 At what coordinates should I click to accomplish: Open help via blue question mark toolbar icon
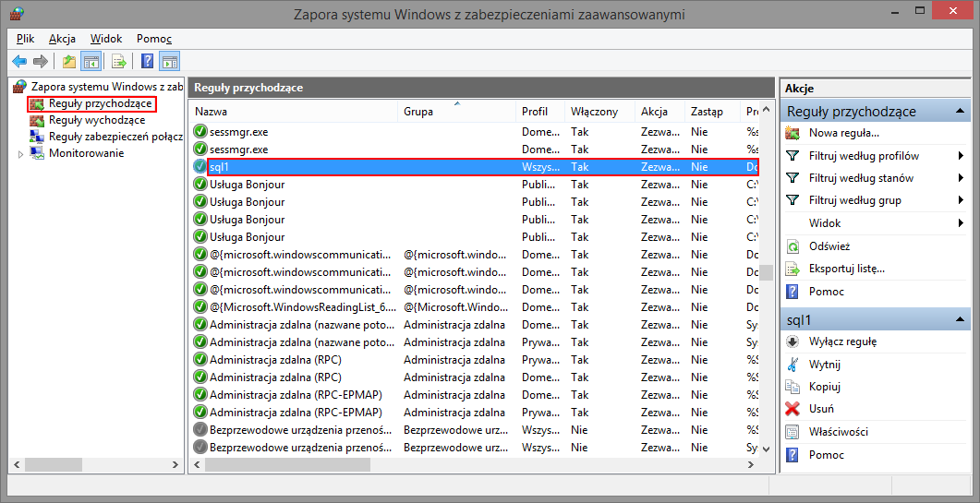(x=148, y=61)
